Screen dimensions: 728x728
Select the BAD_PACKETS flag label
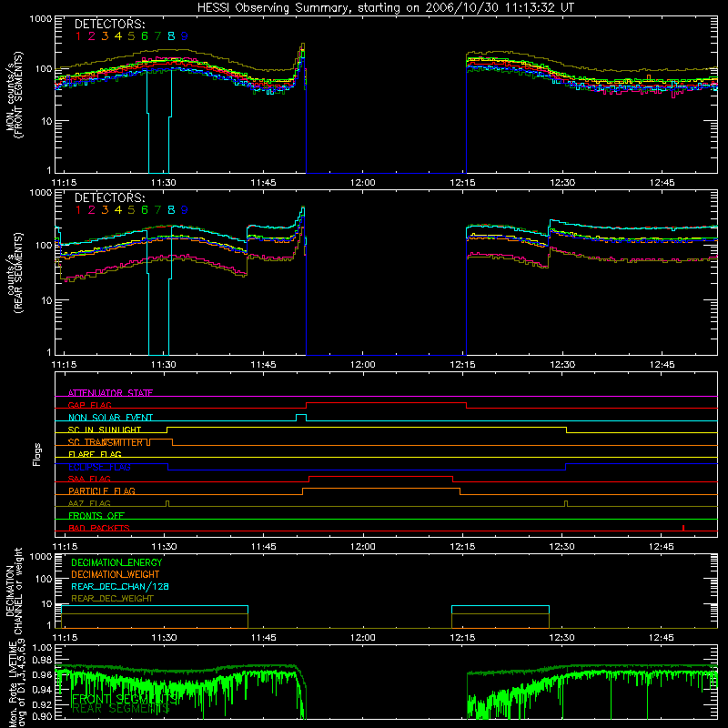tap(99, 528)
